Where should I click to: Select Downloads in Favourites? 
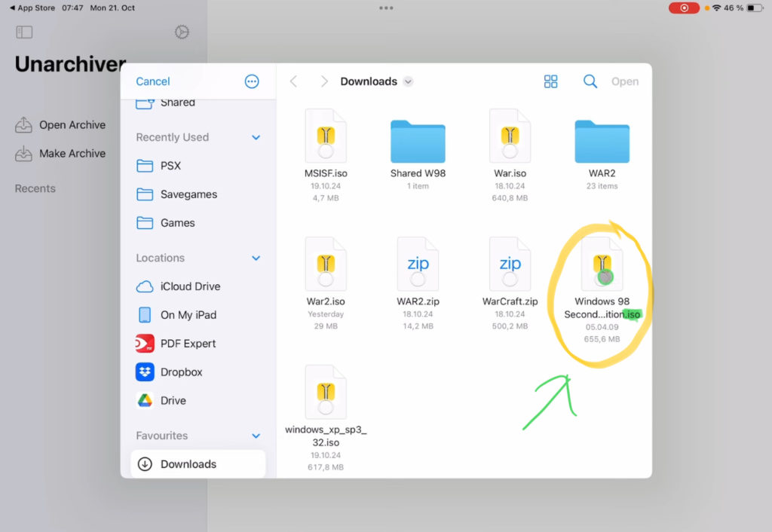click(x=198, y=464)
